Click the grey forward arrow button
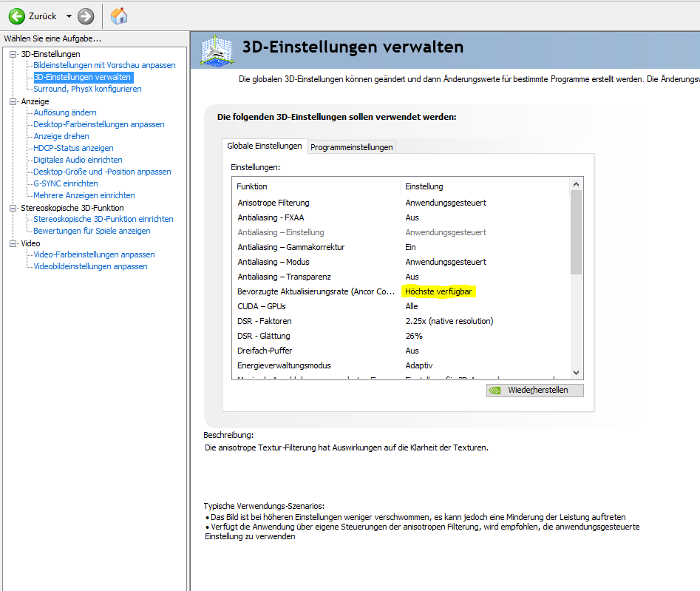 coord(86,16)
